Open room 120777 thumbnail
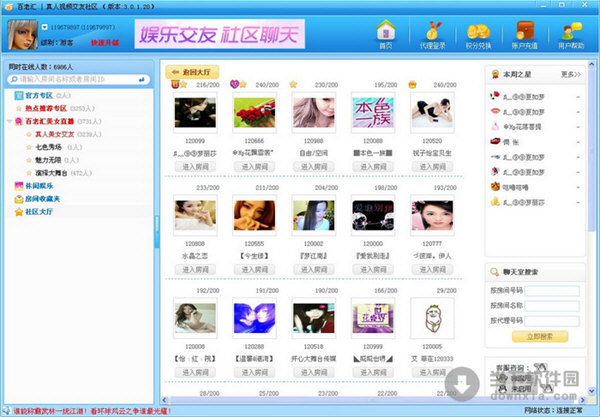 [432, 215]
